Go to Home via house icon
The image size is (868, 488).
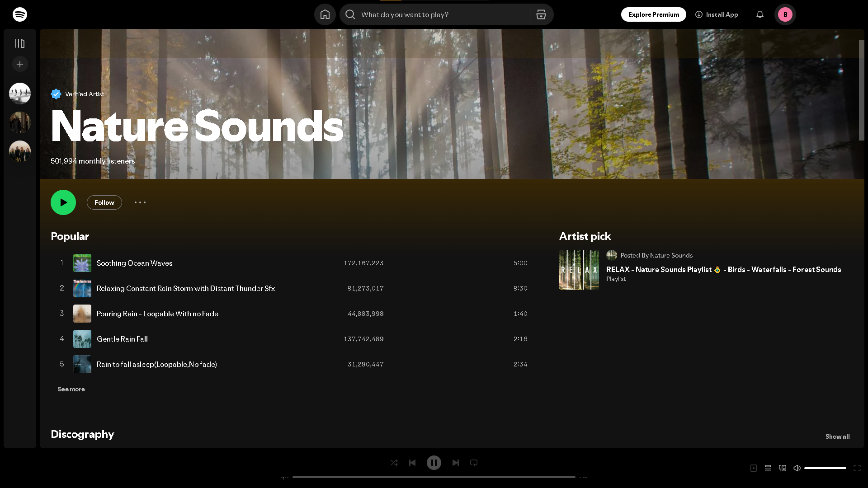coord(325,14)
